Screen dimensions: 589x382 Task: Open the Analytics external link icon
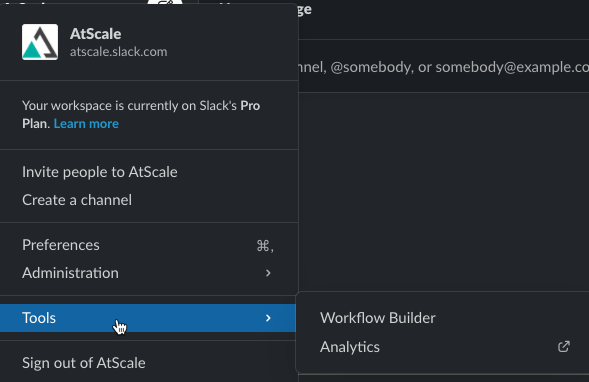coord(563,346)
